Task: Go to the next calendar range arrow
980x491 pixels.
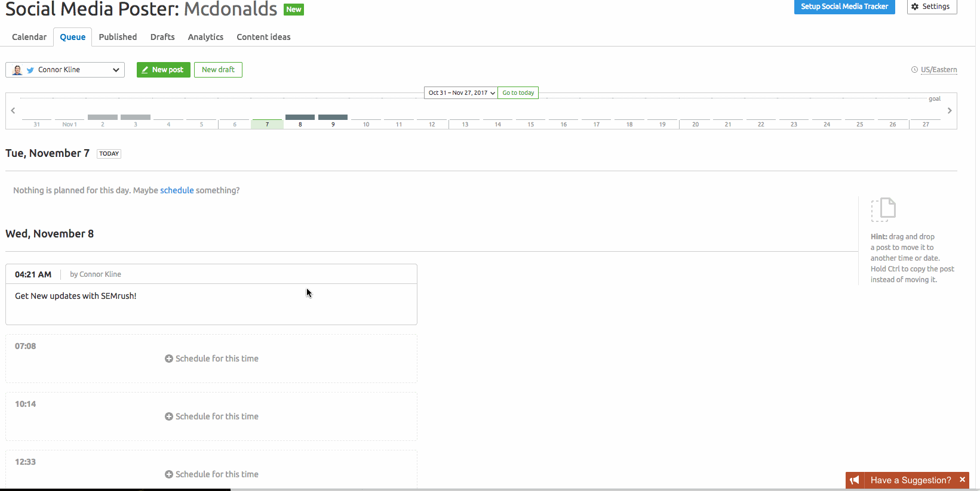Action: coord(950,110)
